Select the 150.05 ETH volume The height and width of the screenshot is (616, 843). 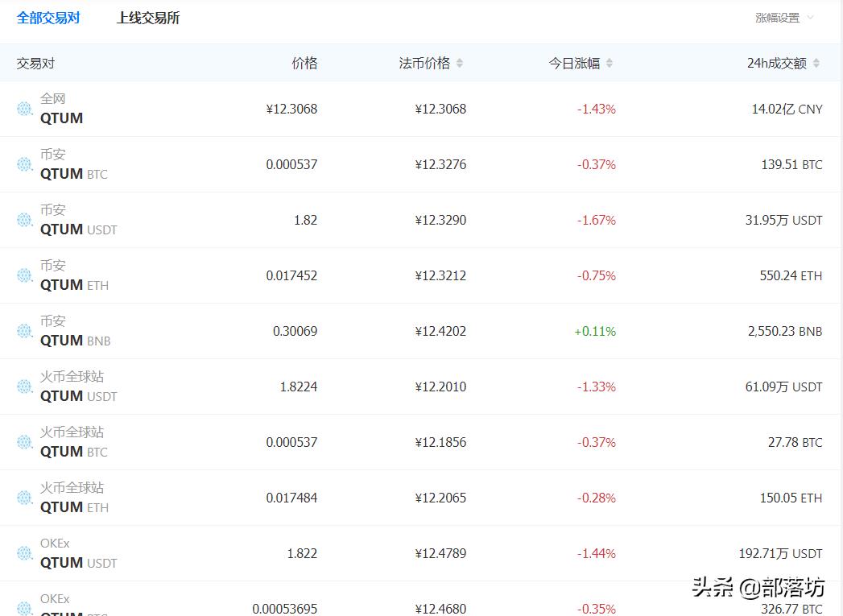pos(791,498)
